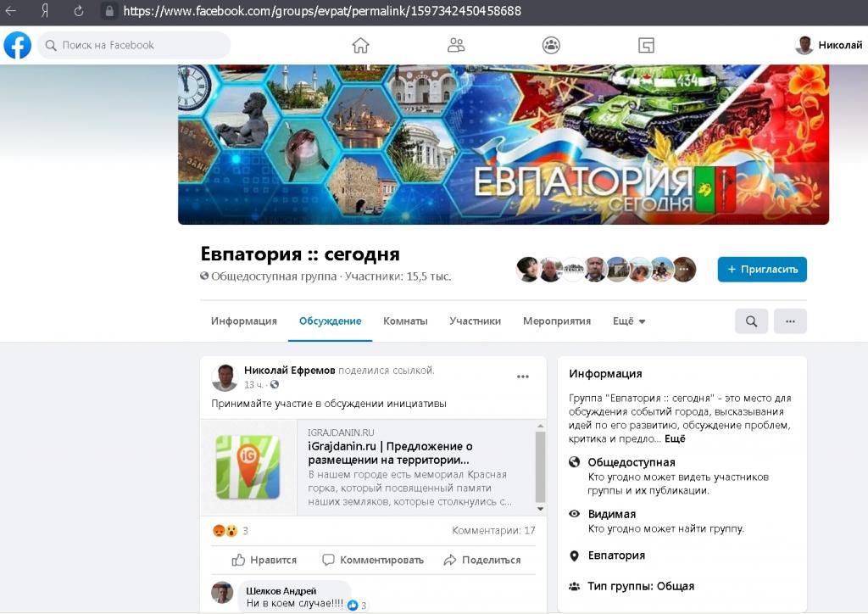The width and height of the screenshot is (868, 614).
Task: Open the Groups icon in top navigation
Action: click(x=551, y=45)
